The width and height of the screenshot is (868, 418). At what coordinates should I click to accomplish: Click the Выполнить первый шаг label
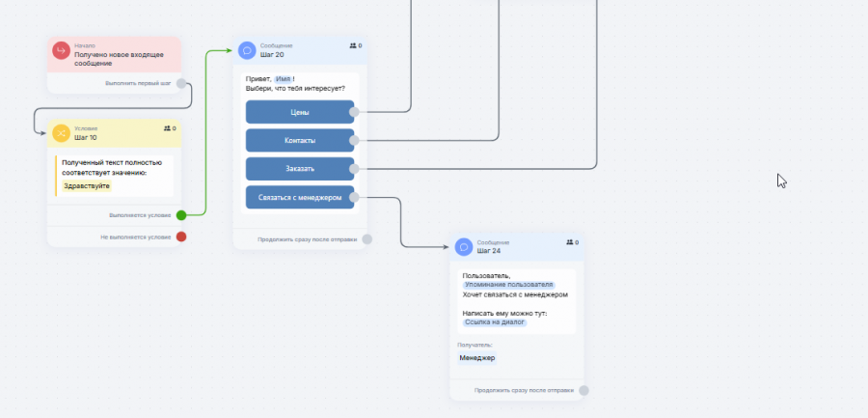[x=138, y=84]
